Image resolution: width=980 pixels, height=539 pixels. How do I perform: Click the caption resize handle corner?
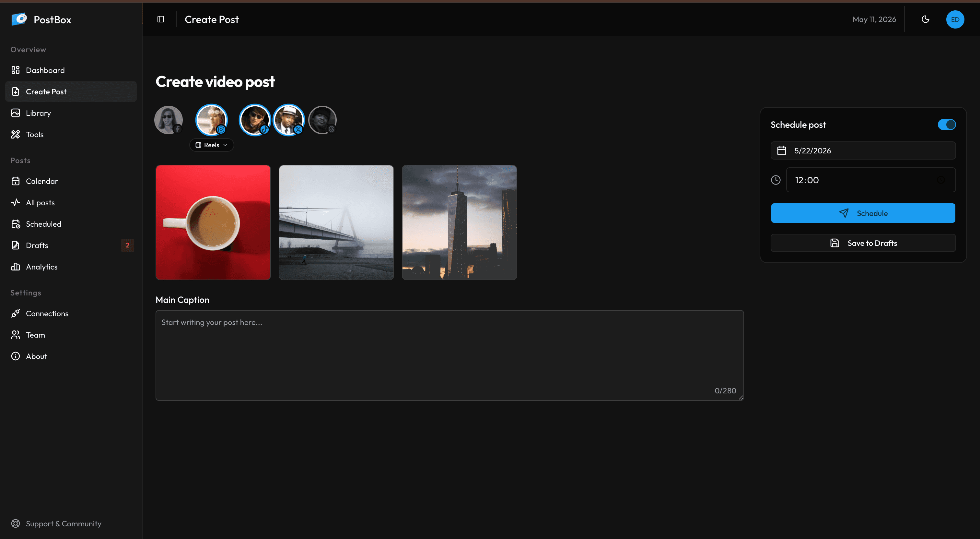(741, 398)
